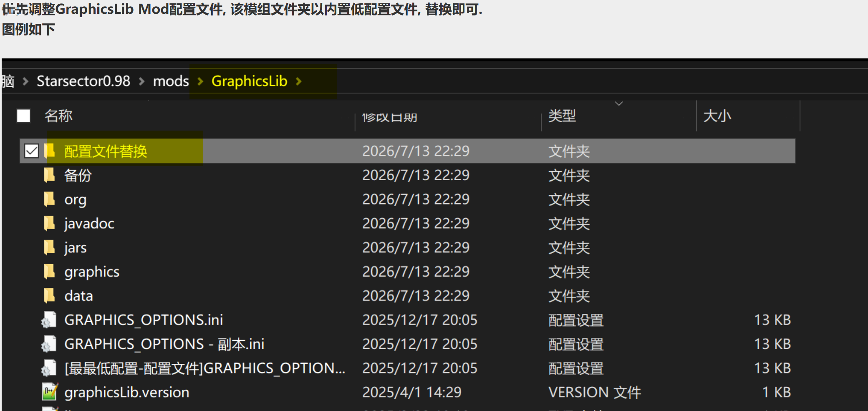
Task: Select the jars folder
Action: tap(76, 248)
